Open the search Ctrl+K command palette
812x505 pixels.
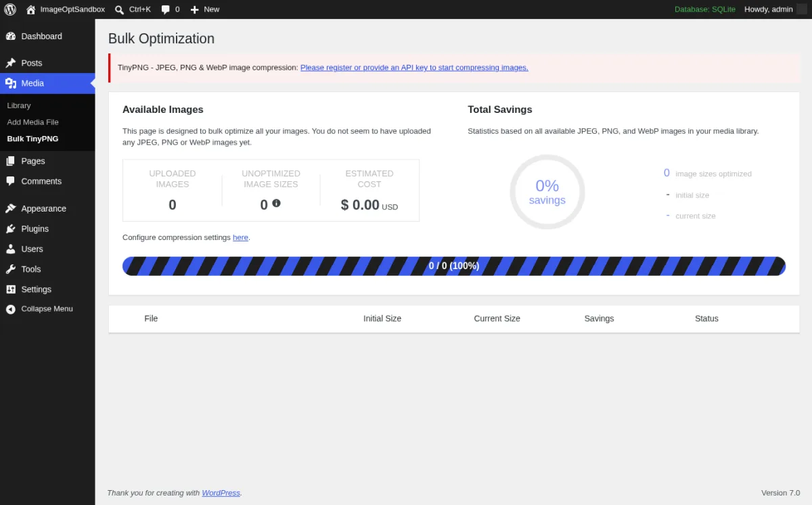133,9
